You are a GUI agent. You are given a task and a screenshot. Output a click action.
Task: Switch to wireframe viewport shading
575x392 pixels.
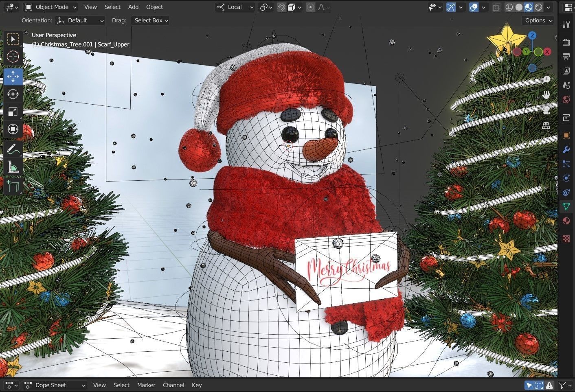tap(509, 7)
